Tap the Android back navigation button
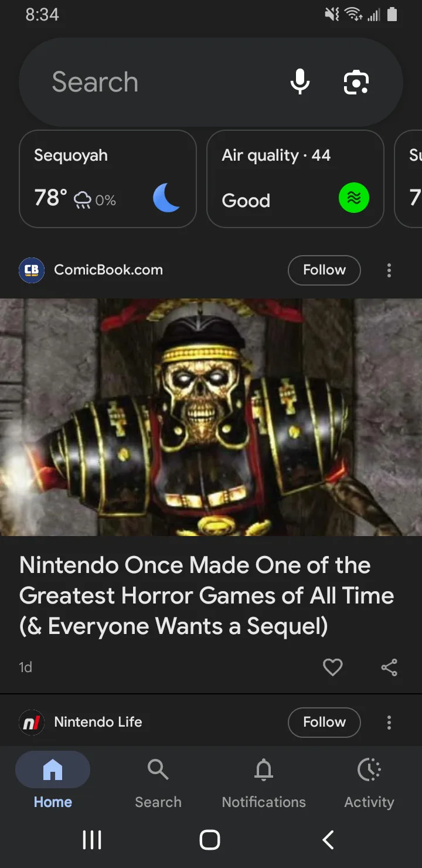The height and width of the screenshot is (868, 422). click(x=328, y=840)
